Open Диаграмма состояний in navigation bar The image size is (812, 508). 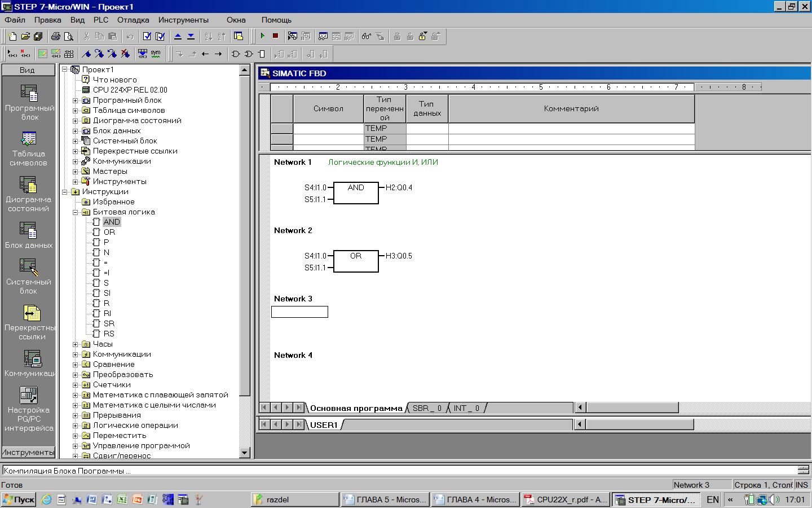[29, 194]
